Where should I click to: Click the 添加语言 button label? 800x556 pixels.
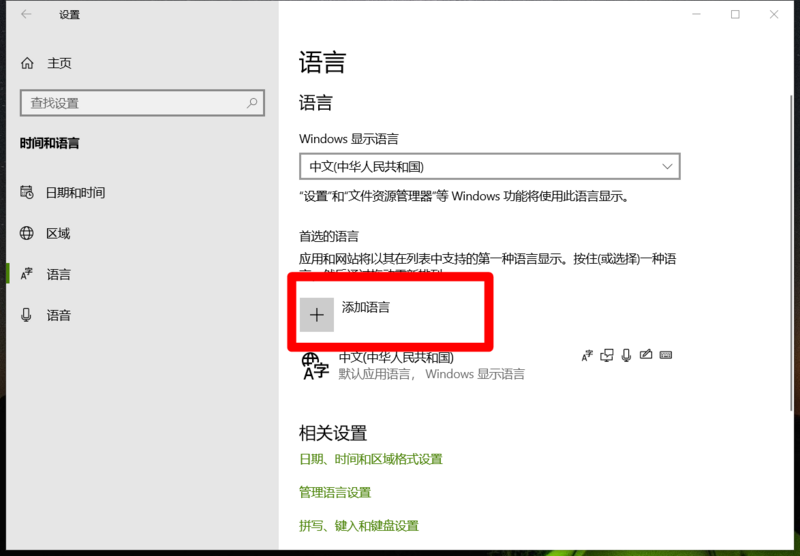click(366, 307)
